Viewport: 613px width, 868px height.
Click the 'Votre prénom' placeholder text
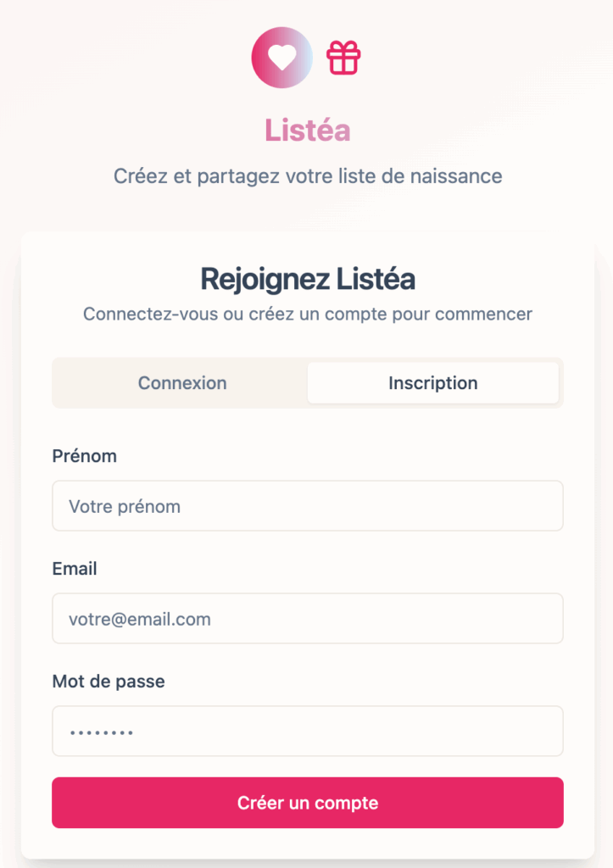(125, 507)
